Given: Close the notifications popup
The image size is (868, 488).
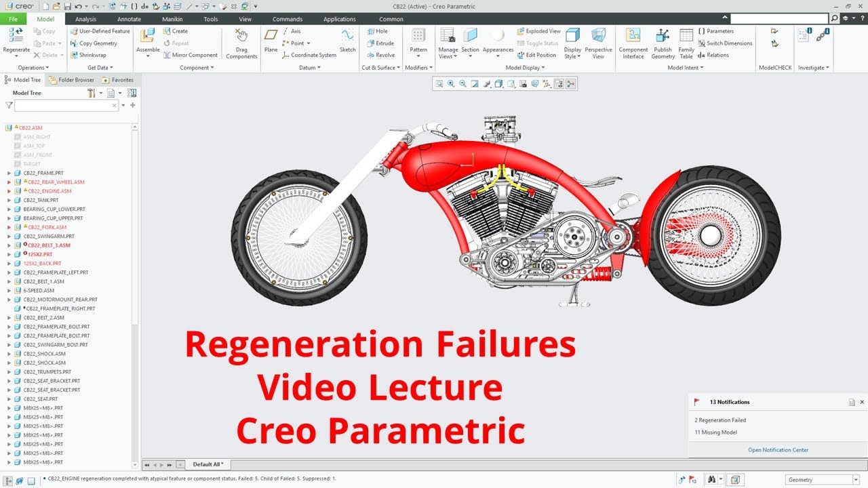Looking at the screenshot, I should tap(862, 402).
